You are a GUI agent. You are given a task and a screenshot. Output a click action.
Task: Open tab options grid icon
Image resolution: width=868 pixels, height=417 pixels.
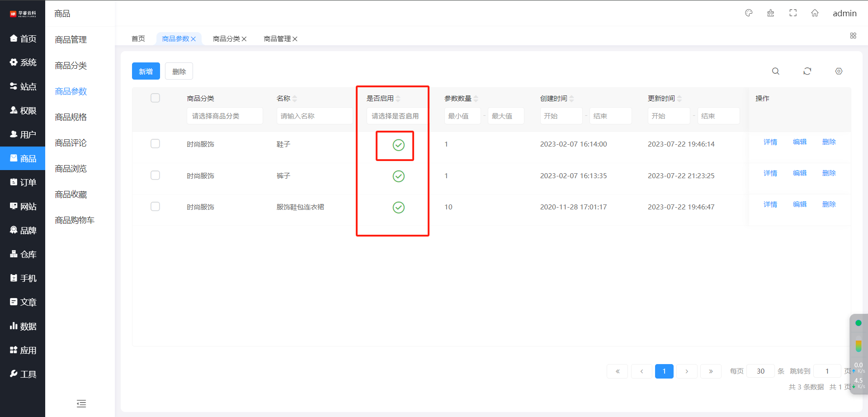point(853,36)
